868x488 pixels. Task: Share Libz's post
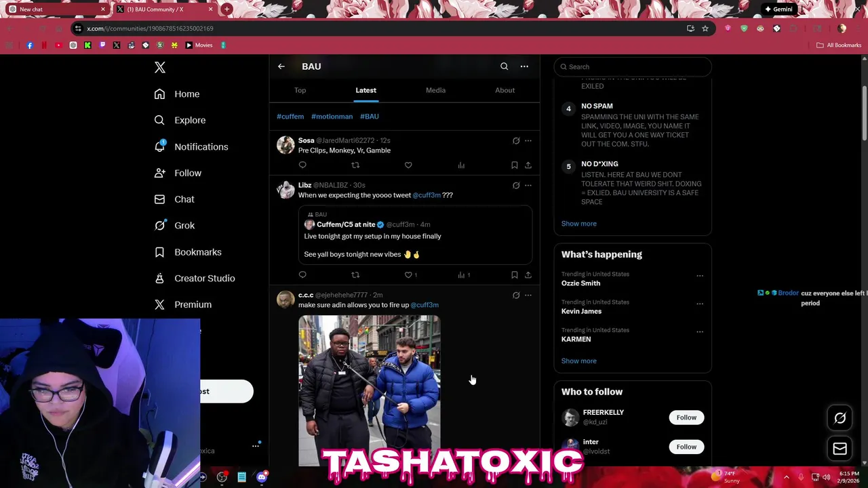coord(528,274)
